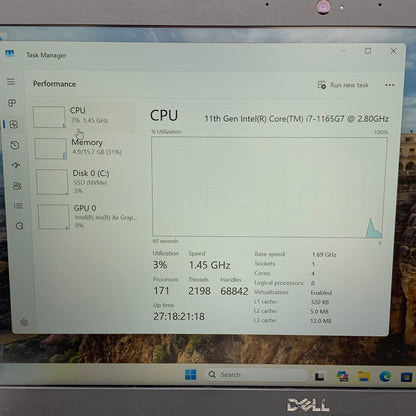Click the utilization '3%' value
The width and height of the screenshot is (416, 416).
(160, 265)
